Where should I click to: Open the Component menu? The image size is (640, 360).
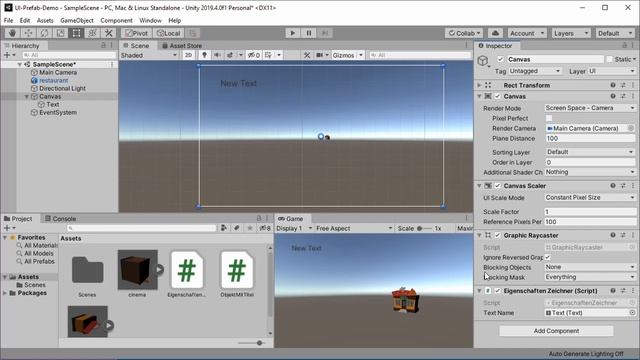(x=116, y=20)
